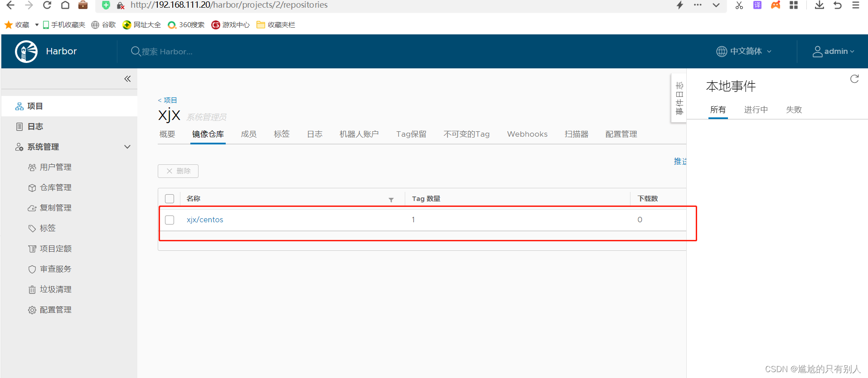
Task: Open the admin account dropdown
Action: coord(834,51)
